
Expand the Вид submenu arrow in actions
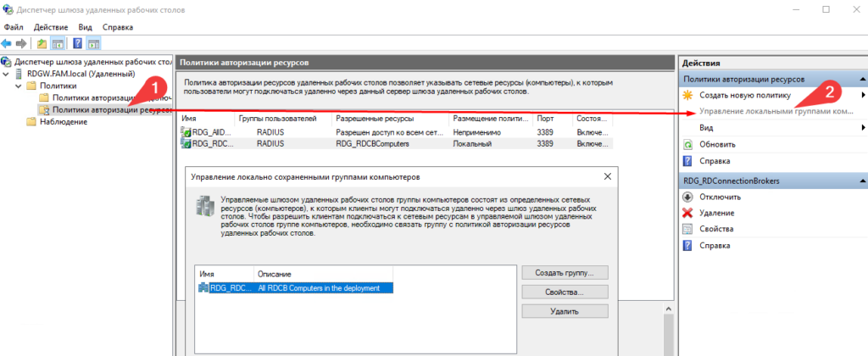862,127
